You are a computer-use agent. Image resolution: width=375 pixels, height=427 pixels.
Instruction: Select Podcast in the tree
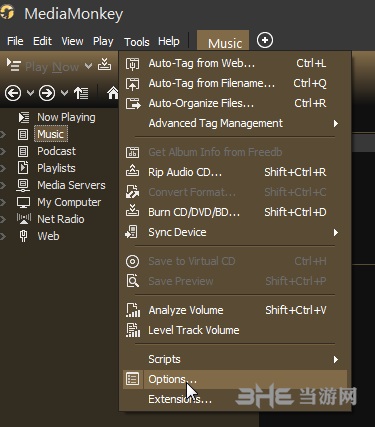[56, 151]
